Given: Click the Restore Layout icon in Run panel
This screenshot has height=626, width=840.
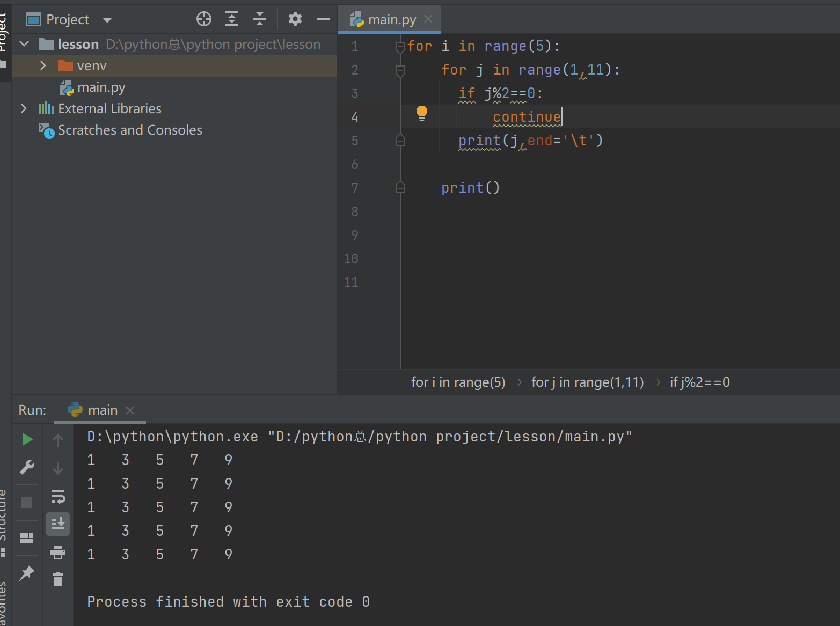Looking at the screenshot, I should click(x=27, y=537).
